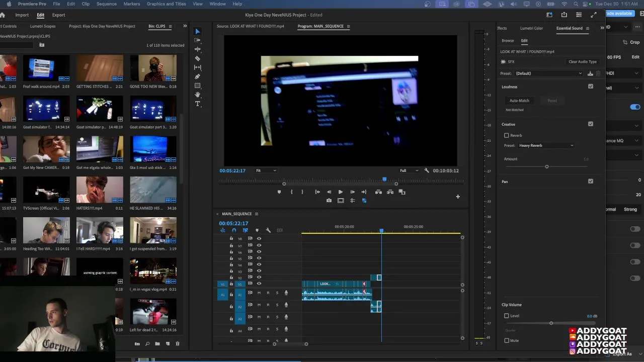Screen dimensions: 644x362
Task: Select the Hand tool
Action: [x=197, y=95]
